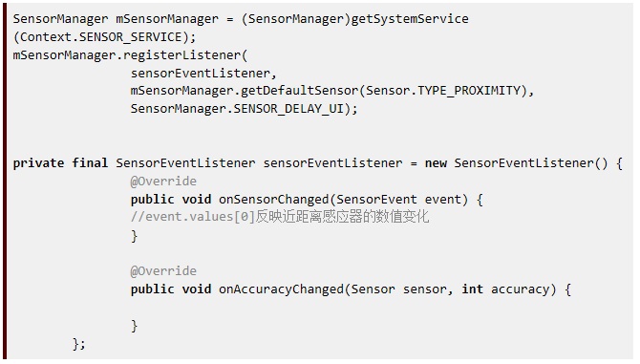Click the SensorEvent event parameter
The image size is (640, 364).
pos(398,199)
